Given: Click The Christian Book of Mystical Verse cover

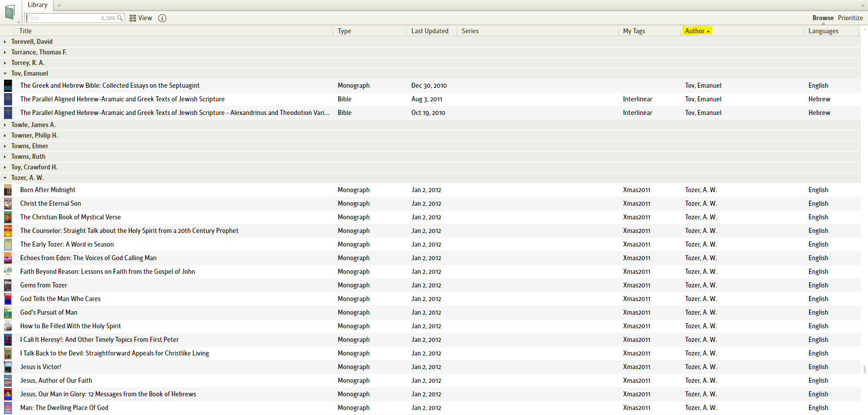Looking at the screenshot, I should pyautogui.click(x=8, y=217).
